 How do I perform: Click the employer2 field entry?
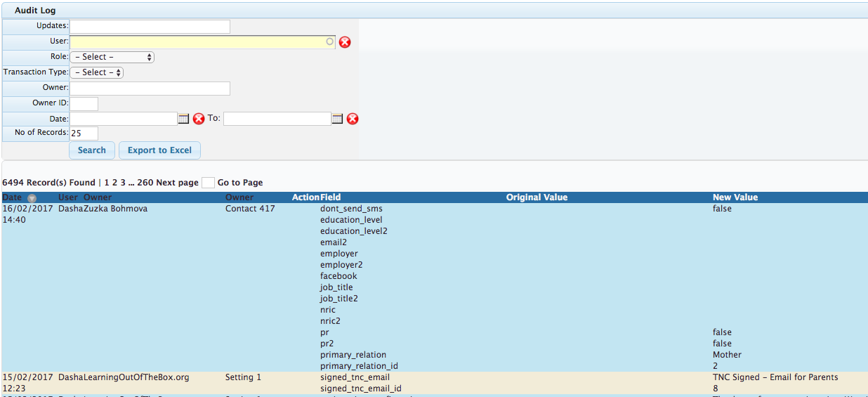click(341, 265)
